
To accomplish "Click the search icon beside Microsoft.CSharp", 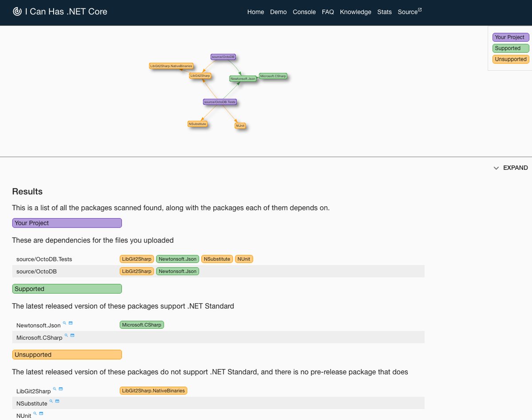I will pyautogui.click(x=66, y=335).
